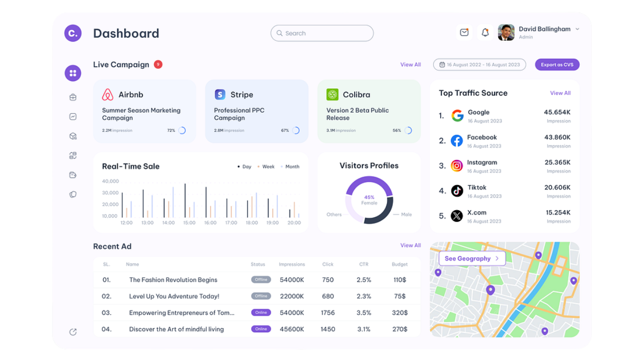
Task: Select Google in Top Traffic Source
Action: pyautogui.click(x=478, y=116)
